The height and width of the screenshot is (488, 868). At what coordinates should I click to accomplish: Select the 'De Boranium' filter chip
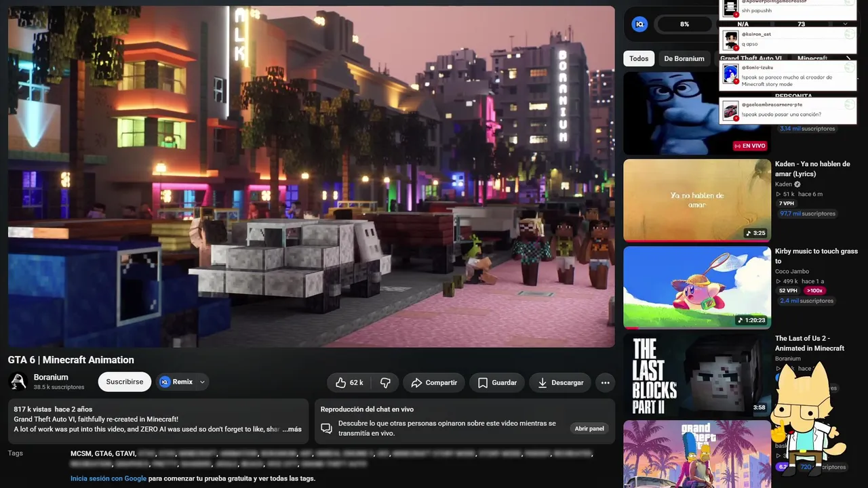click(x=684, y=59)
